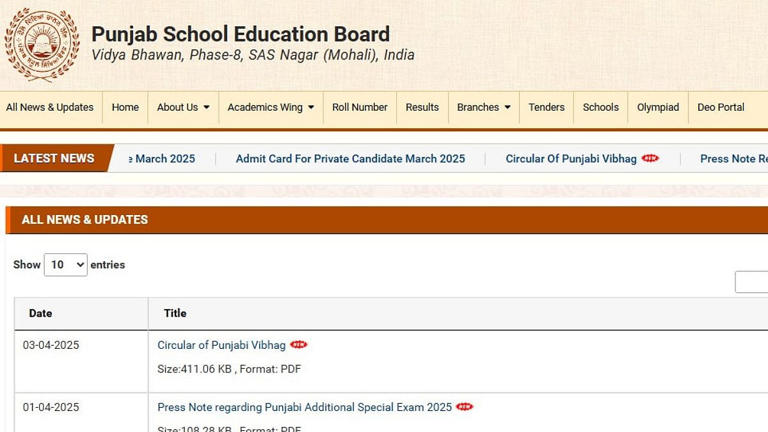
Task: Click new badge beside Press Note row title
Action: coord(464,407)
